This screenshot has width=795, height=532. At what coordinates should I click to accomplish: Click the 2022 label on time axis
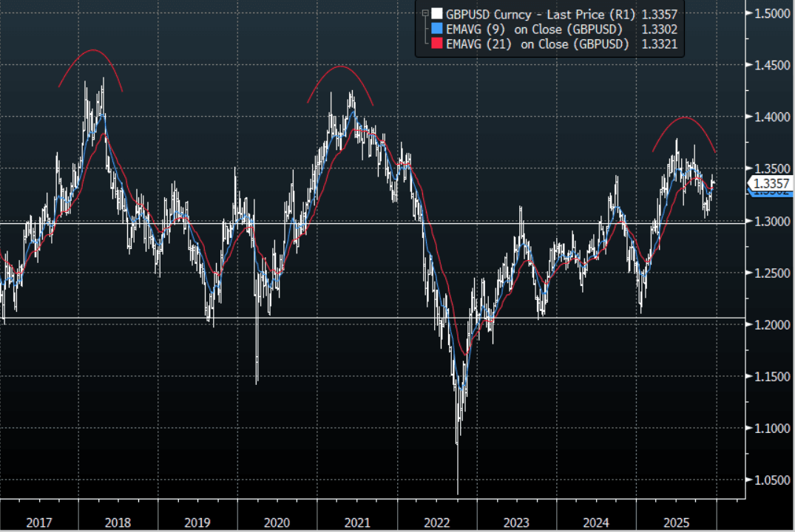click(x=436, y=522)
